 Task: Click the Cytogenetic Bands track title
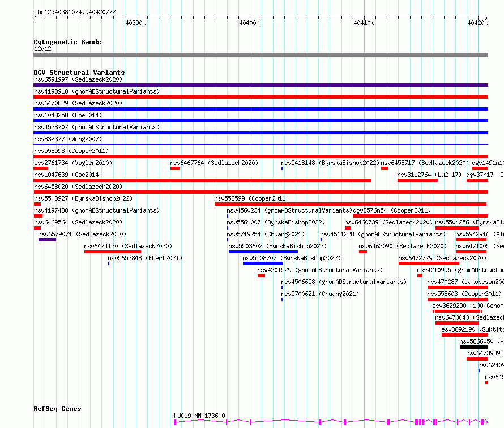point(67,42)
